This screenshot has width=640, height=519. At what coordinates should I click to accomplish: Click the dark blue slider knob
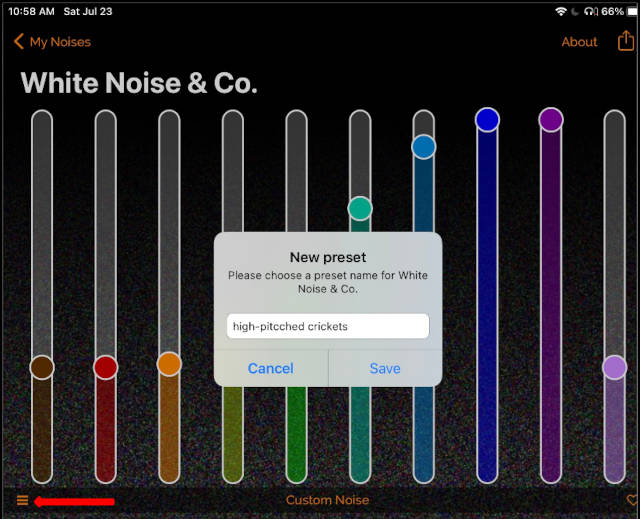(487, 120)
